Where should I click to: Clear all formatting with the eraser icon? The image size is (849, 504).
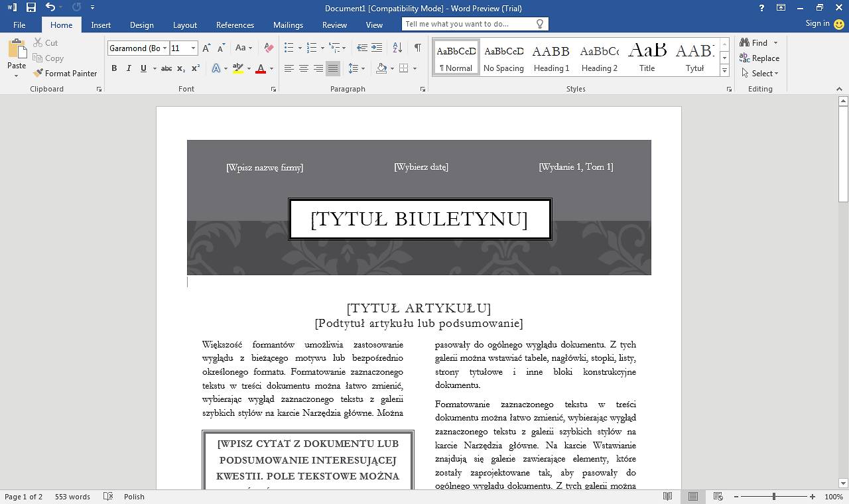[x=268, y=47]
